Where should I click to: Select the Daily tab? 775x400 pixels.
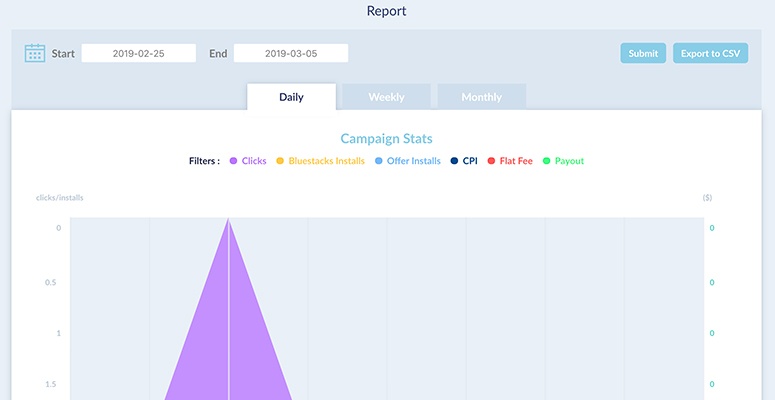(x=292, y=97)
